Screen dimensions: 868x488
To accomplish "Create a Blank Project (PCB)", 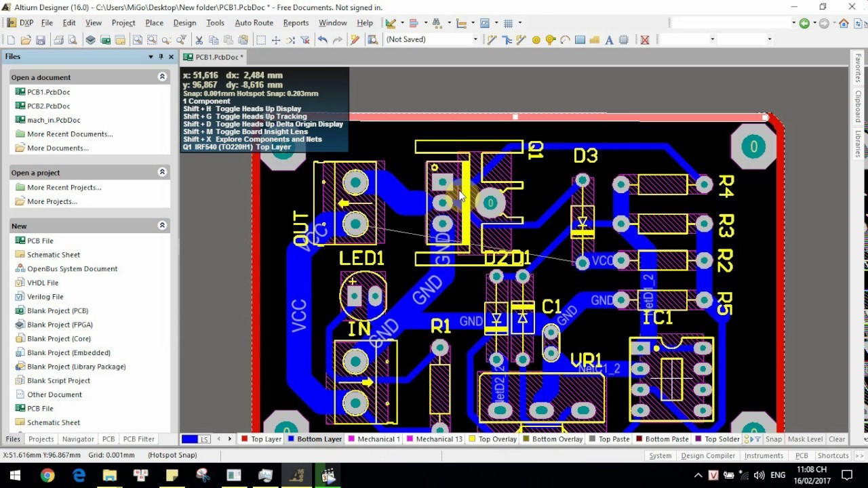I will pos(58,310).
